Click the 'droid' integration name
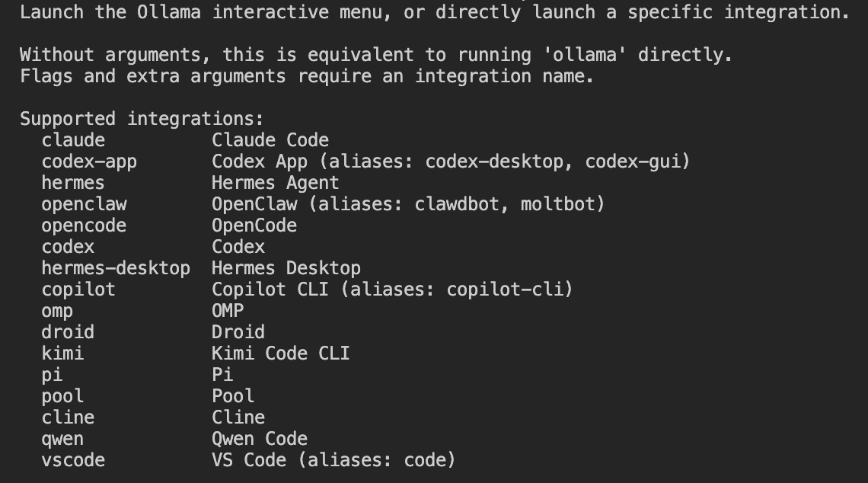 (x=68, y=332)
